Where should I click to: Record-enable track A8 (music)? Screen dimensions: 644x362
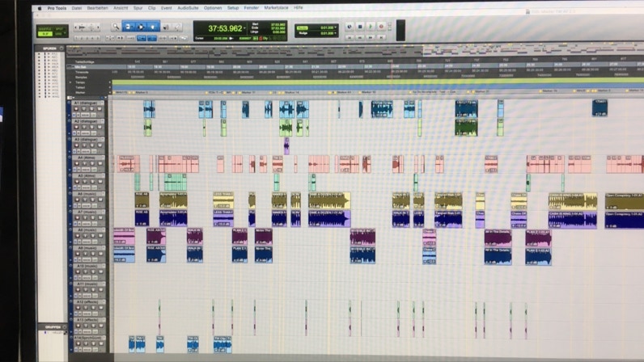pos(78,236)
